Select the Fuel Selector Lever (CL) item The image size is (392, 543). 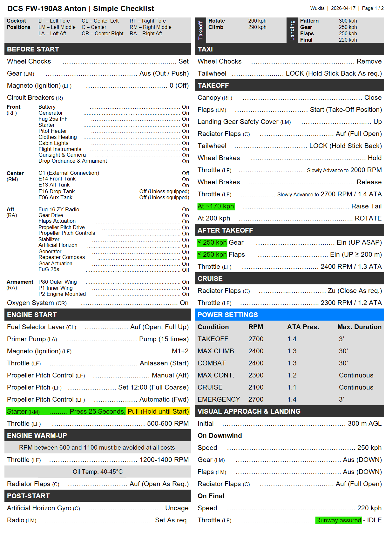[x=41, y=327]
